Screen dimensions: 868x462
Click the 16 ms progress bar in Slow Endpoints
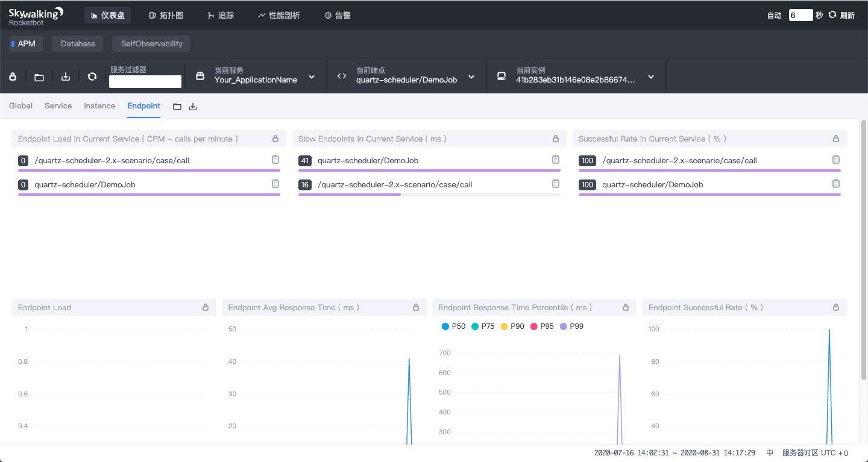click(x=429, y=195)
